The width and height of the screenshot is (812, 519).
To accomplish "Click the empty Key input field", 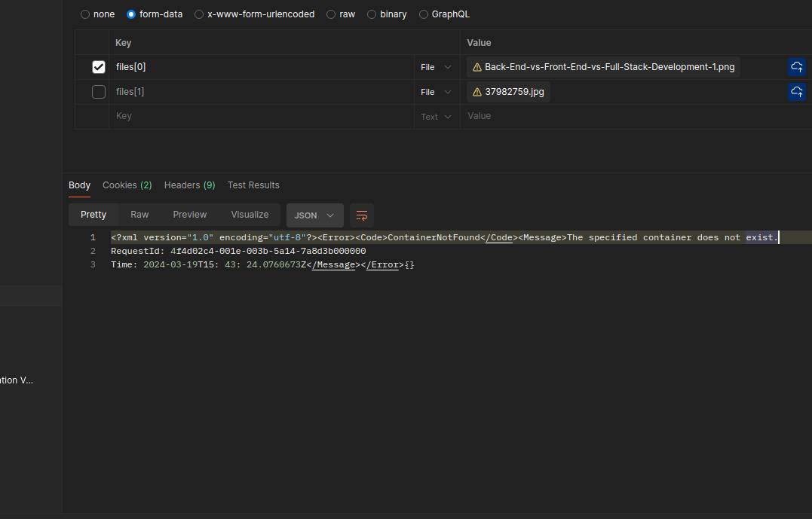I will [x=260, y=117].
